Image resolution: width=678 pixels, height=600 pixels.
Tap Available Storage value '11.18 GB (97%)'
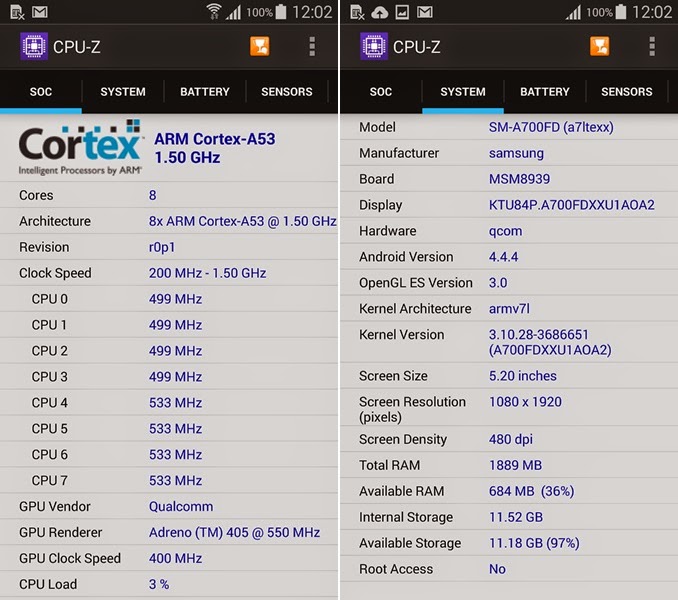click(534, 543)
